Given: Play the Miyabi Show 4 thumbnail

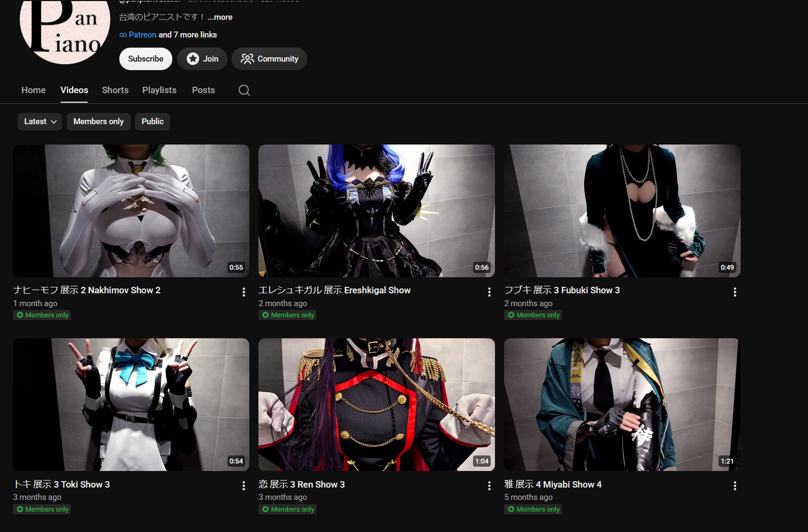Looking at the screenshot, I should coord(622,405).
